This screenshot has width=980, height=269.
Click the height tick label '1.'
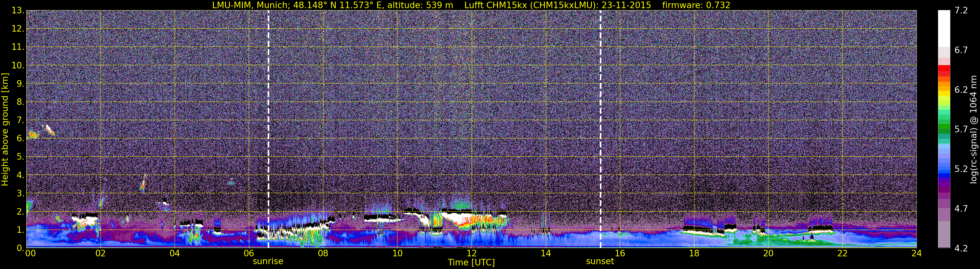(x=20, y=230)
